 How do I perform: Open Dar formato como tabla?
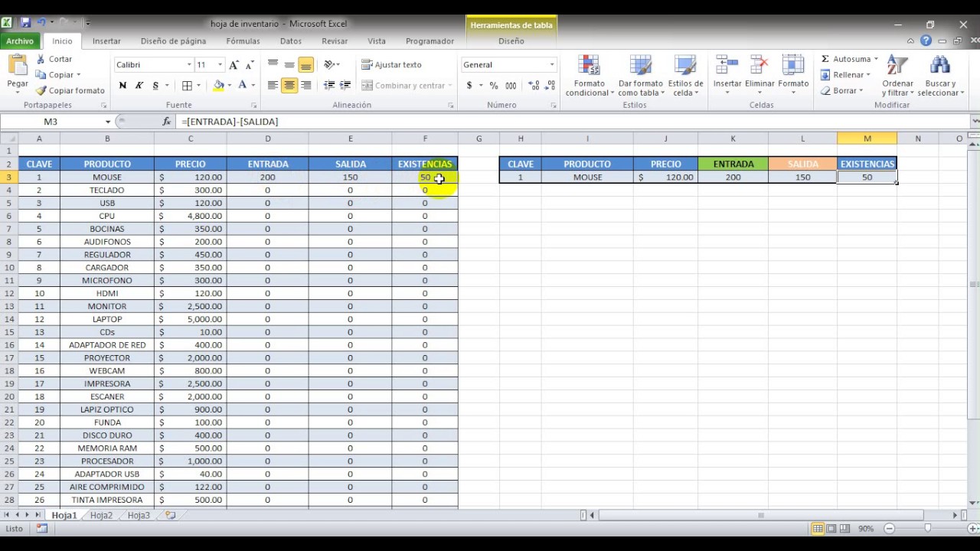click(x=640, y=76)
